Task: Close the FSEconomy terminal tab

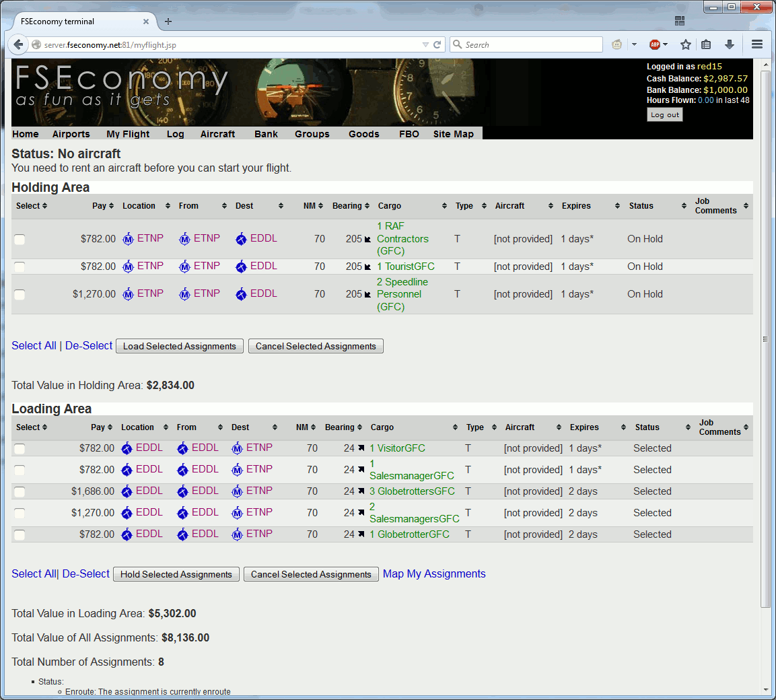Action: (146, 22)
